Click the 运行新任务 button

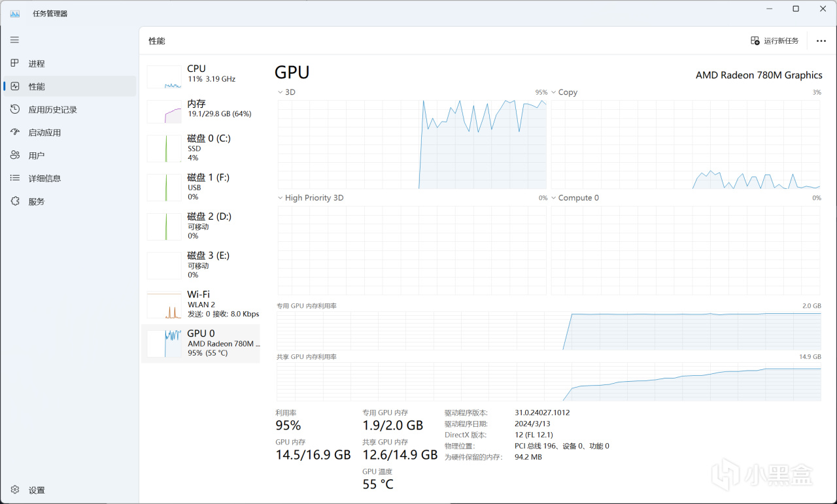(775, 41)
